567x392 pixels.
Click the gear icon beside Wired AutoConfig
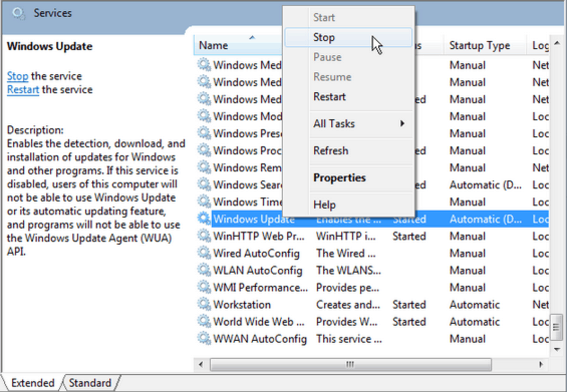coord(204,253)
